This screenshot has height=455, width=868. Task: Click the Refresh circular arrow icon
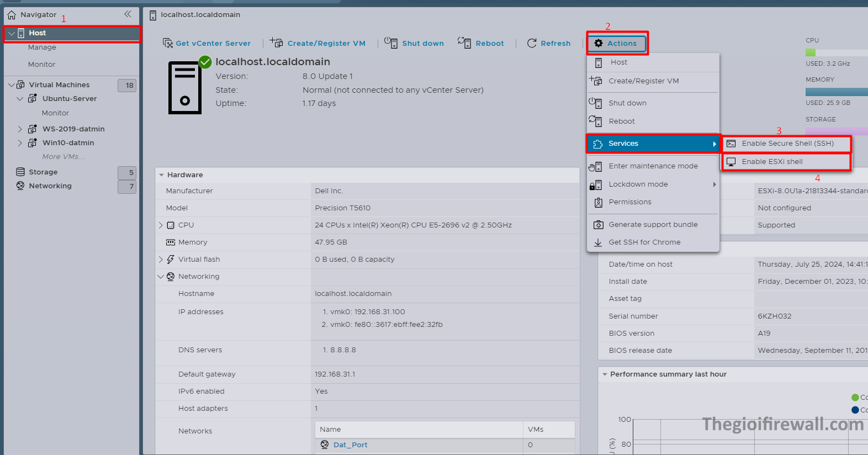532,43
